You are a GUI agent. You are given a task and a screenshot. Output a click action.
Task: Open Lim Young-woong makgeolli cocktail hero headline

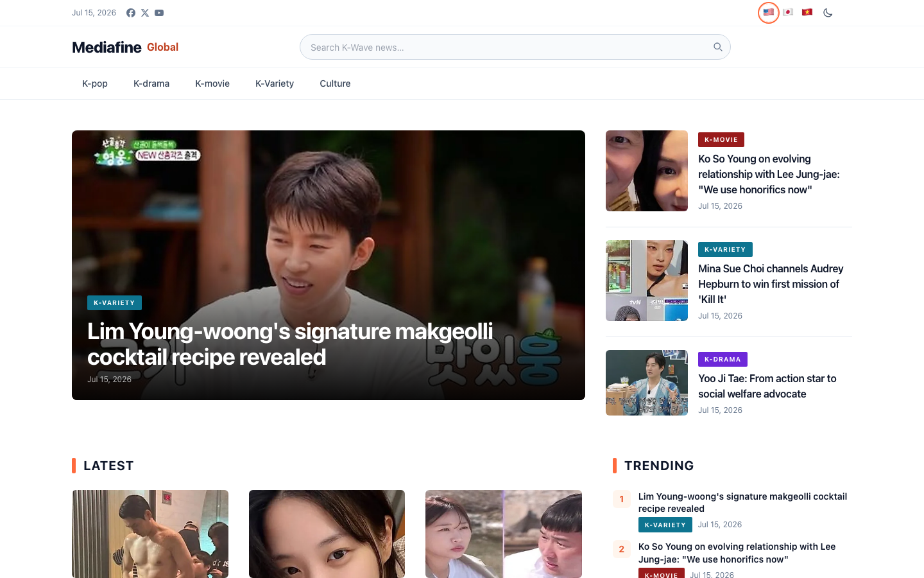point(290,344)
